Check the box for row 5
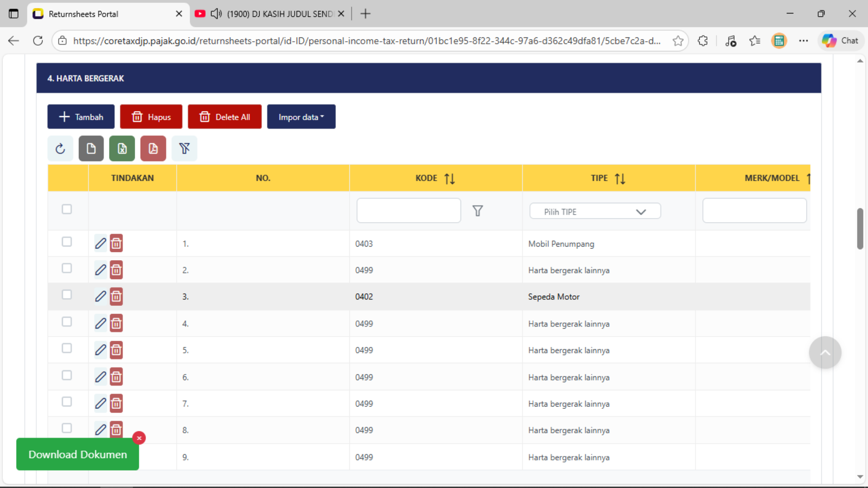 pyautogui.click(x=67, y=348)
